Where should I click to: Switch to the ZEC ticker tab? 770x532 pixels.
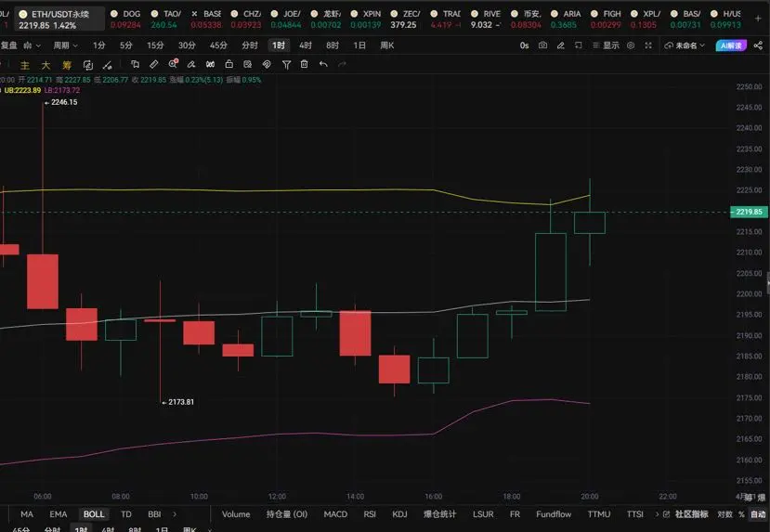(406, 19)
